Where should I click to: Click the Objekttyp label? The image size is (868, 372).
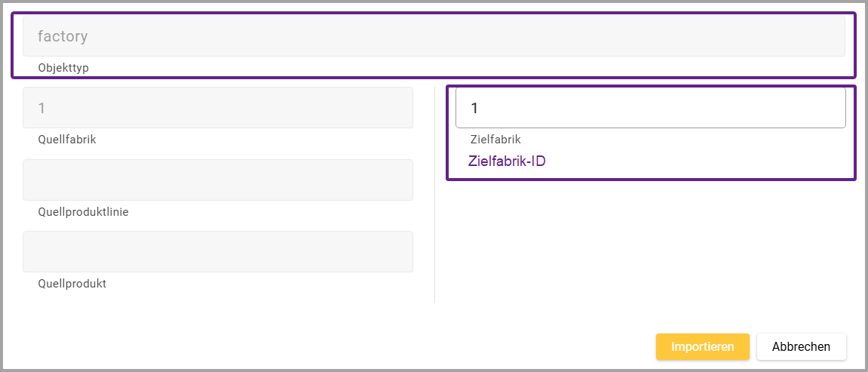point(63,68)
